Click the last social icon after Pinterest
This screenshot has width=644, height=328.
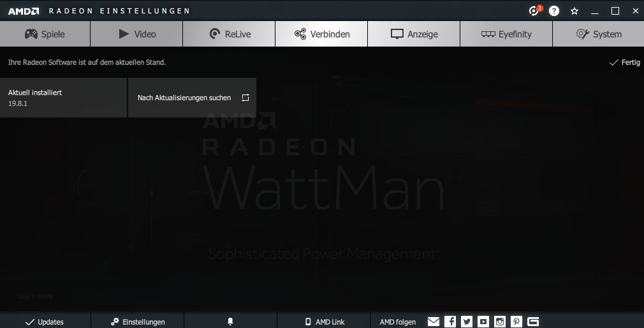[x=533, y=322]
